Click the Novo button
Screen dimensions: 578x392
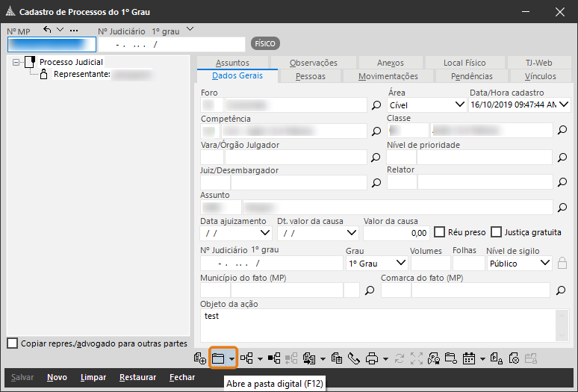point(57,377)
